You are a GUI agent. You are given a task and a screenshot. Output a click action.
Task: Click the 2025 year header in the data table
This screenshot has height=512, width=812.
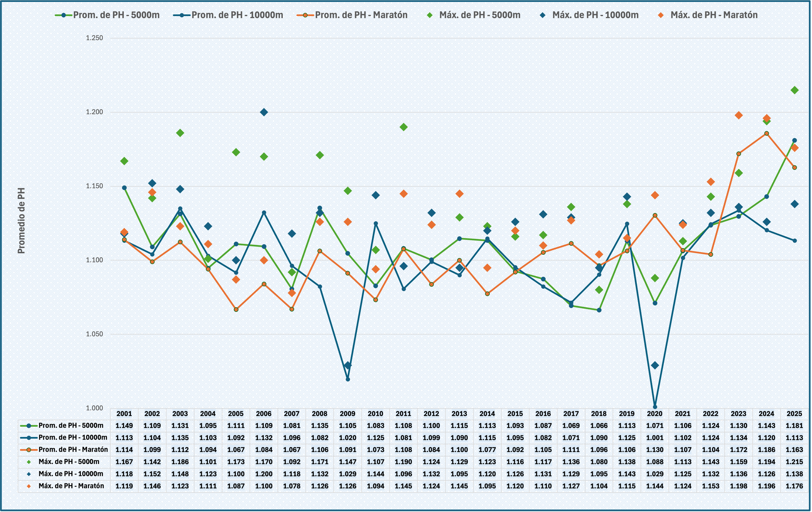794,414
